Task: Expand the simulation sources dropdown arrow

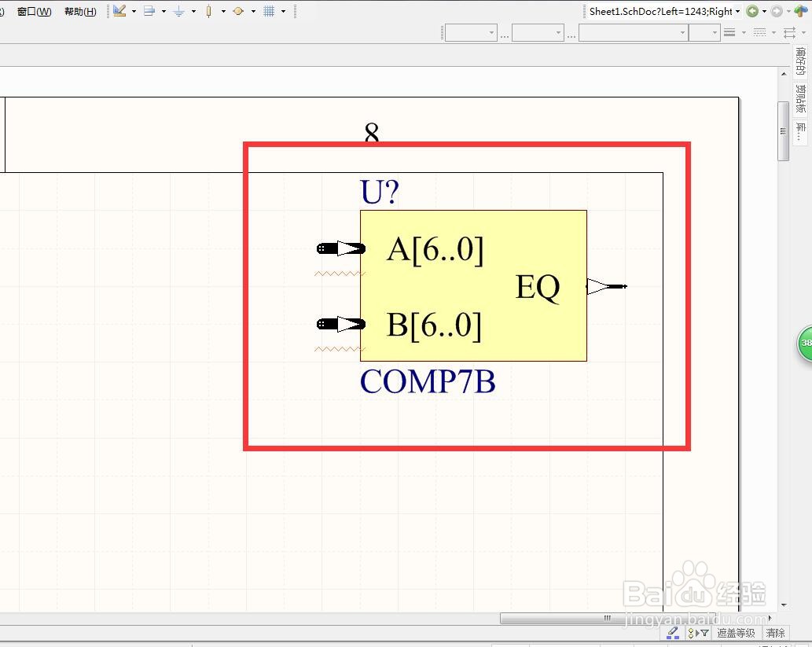Action: tap(253, 11)
